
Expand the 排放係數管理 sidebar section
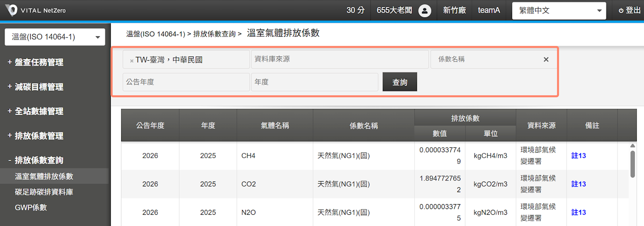(x=35, y=136)
